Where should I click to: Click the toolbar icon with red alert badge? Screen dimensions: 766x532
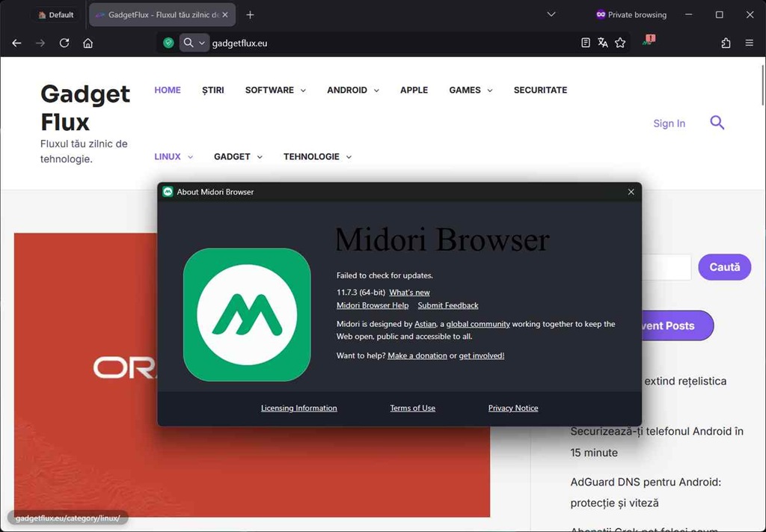(649, 40)
